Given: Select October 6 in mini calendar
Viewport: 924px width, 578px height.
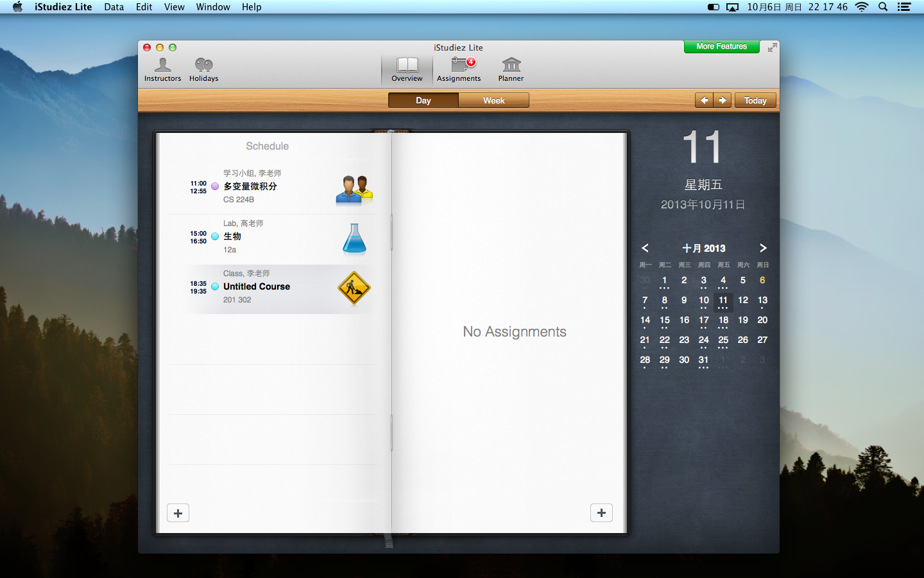Looking at the screenshot, I should coord(762,281).
